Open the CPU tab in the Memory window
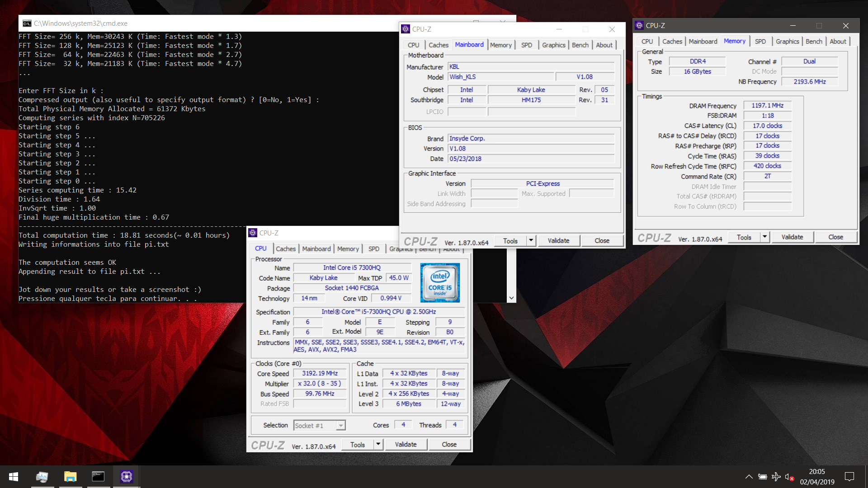Screen dimensions: 868x488 pyautogui.click(x=647, y=41)
